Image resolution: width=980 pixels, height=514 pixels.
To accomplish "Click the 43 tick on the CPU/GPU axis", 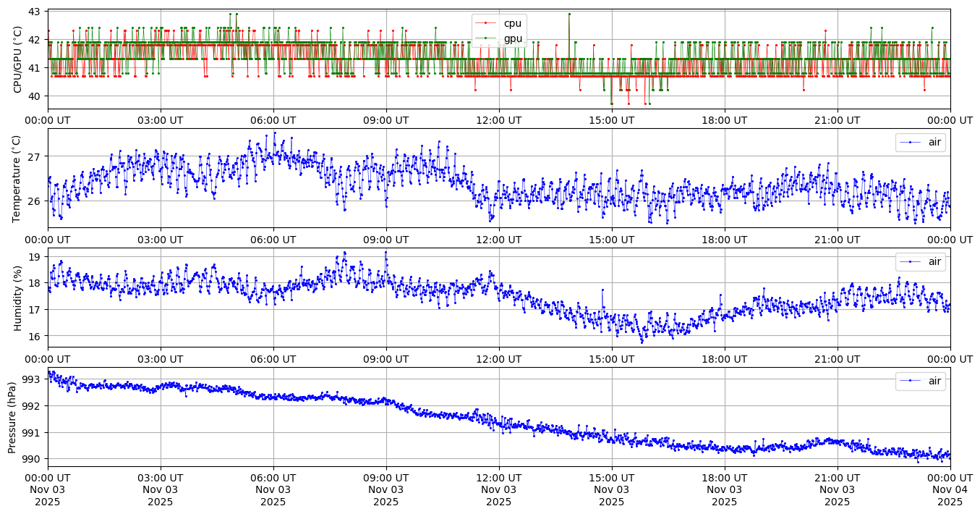I will tap(35, 12).
